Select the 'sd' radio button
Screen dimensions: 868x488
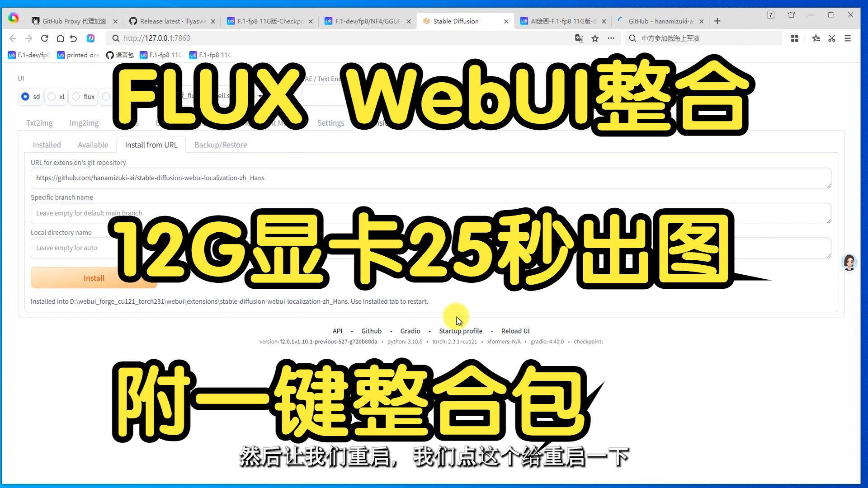click(25, 97)
